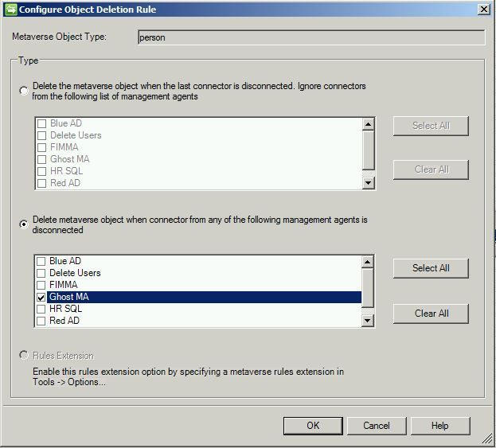
Task: Click the Metaverse Object Type field
Action: [311, 37]
